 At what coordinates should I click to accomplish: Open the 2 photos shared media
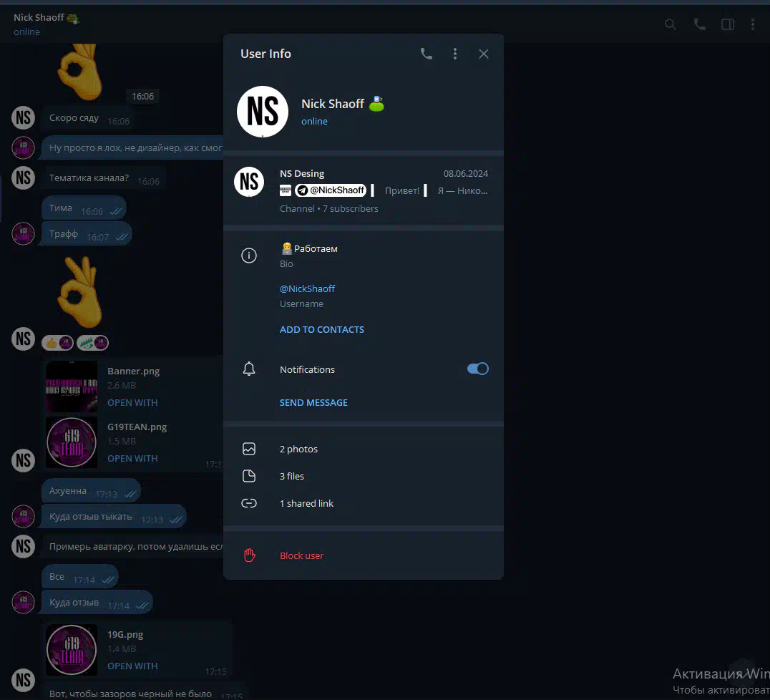[298, 449]
